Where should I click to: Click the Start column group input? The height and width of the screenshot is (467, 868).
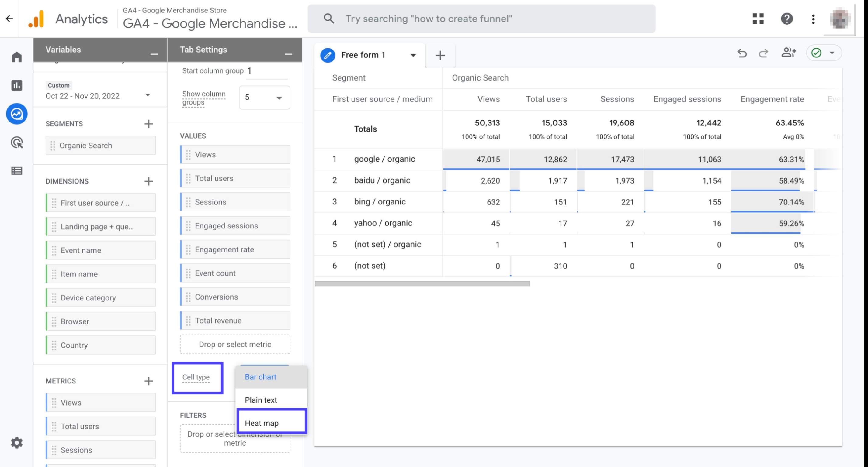click(x=266, y=71)
